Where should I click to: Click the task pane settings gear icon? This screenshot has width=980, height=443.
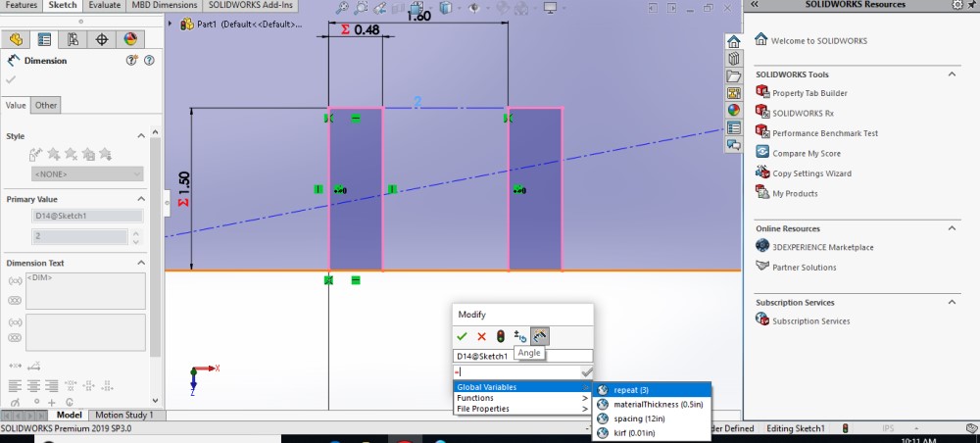point(956,4)
